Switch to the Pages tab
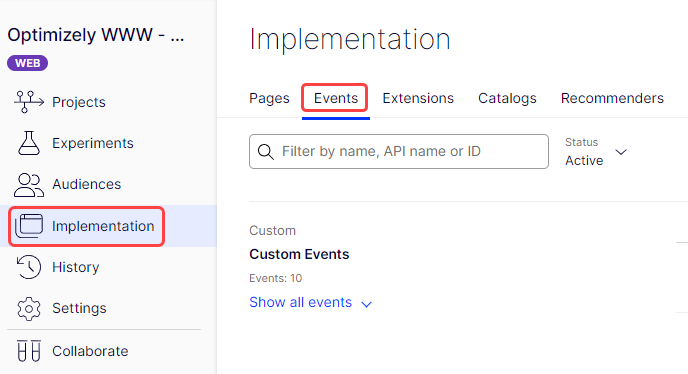Screen dimensions: 688x374 click(x=269, y=98)
